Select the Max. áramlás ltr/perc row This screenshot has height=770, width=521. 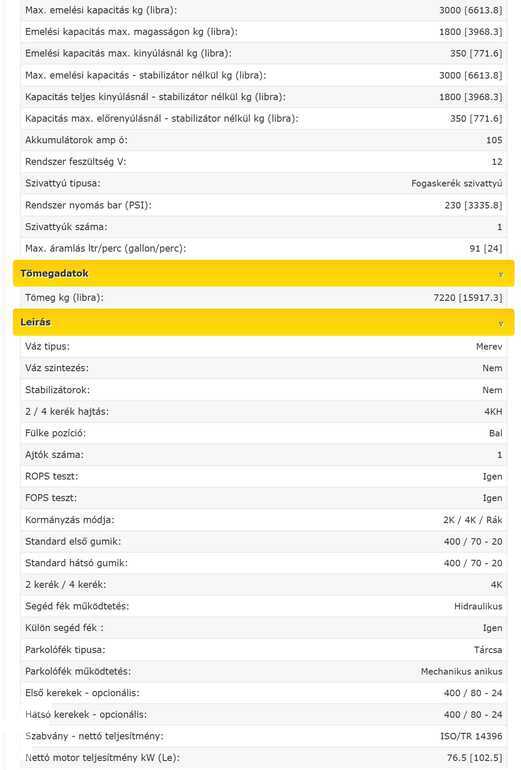[x=263, y=248]
